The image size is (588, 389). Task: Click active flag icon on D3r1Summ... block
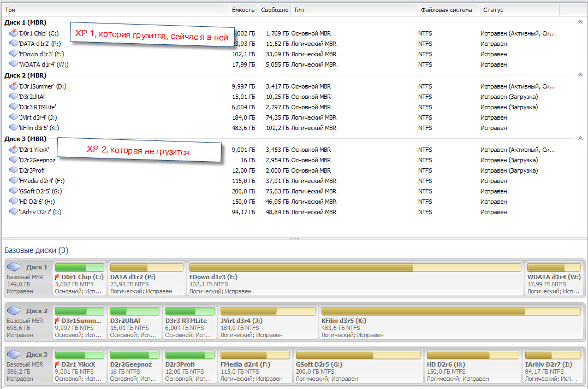[57, 321]
